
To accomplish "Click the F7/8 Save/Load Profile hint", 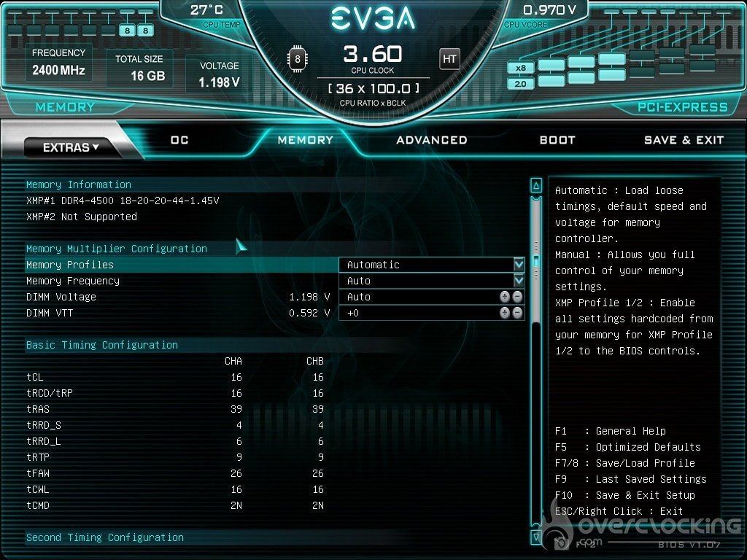I will [x=625, y=463].
